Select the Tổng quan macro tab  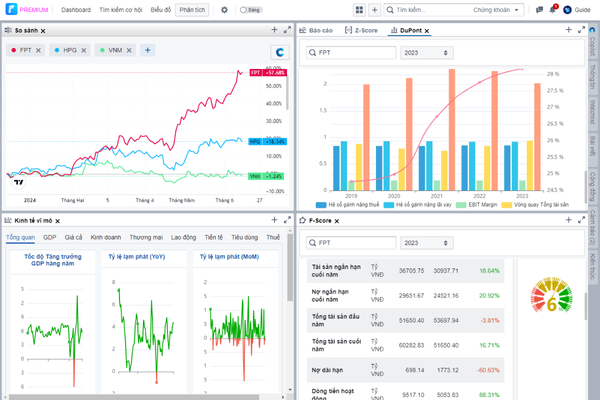[x=20, y=237]
